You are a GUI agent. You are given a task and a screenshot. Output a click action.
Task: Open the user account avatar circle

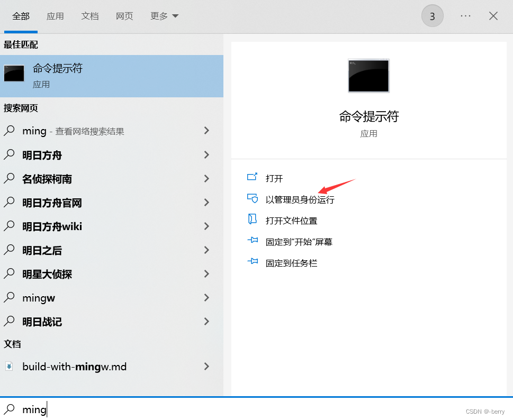(432, 16)
